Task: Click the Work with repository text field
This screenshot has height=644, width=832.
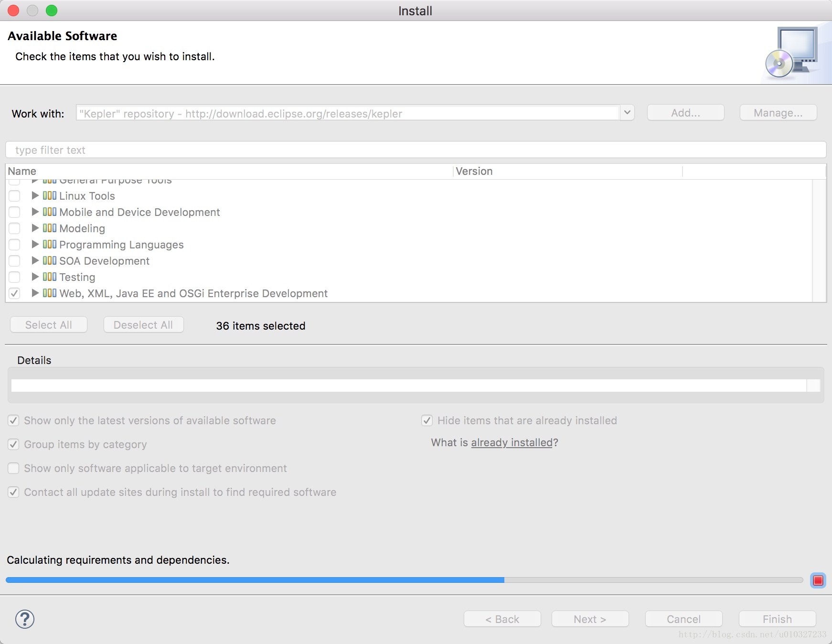Action: 348,113
